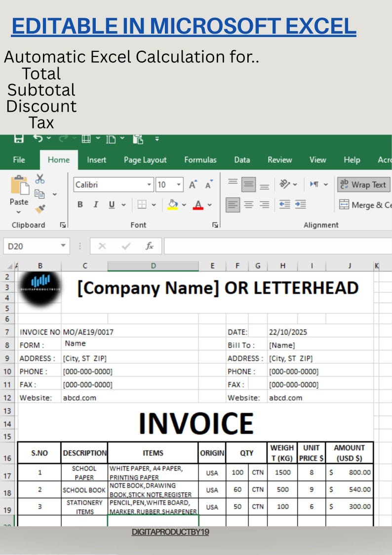Switch to the Home tab
392x555 pixels.
coord(59,160)
